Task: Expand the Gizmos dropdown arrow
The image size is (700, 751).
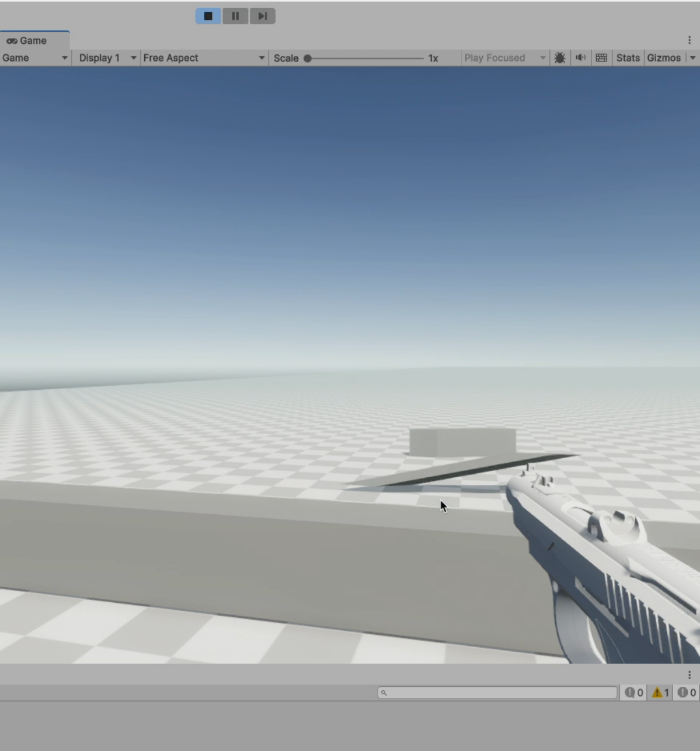Action: pyautogui.click(x=693, y=58)
